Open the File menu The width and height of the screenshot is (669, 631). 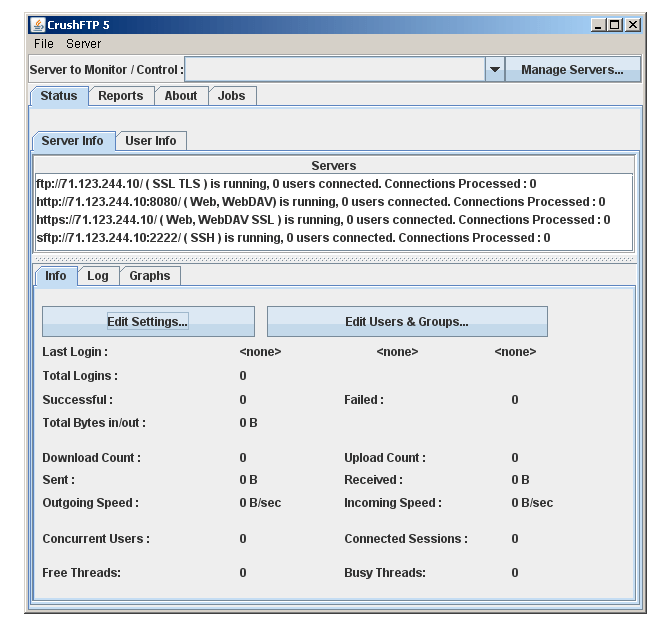pyautogui.click(x=44, y=44)
